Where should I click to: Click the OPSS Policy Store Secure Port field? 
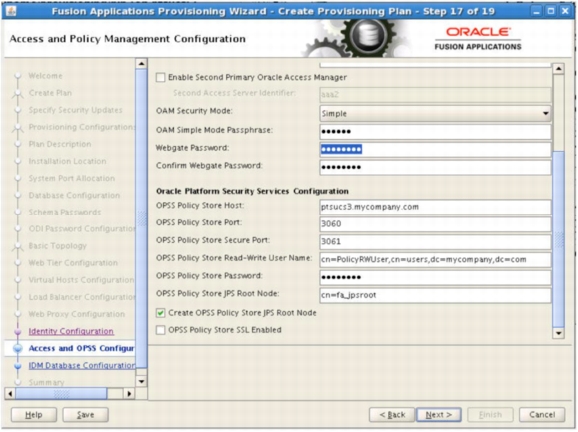435,241
